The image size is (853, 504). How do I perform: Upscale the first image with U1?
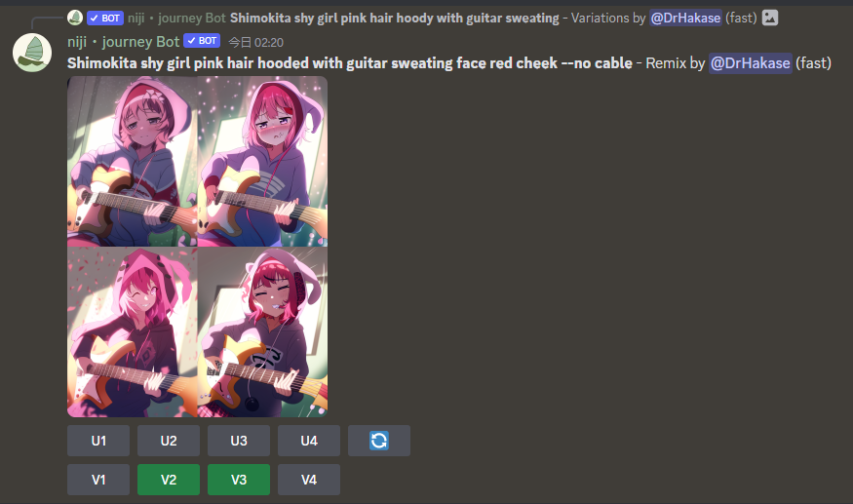pyautogui.click(x=98, y=441)
